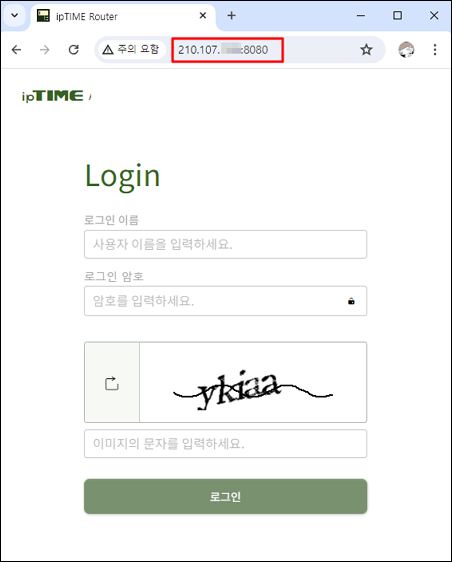Open the Chrome profile avatar

(x=406, y=49)
